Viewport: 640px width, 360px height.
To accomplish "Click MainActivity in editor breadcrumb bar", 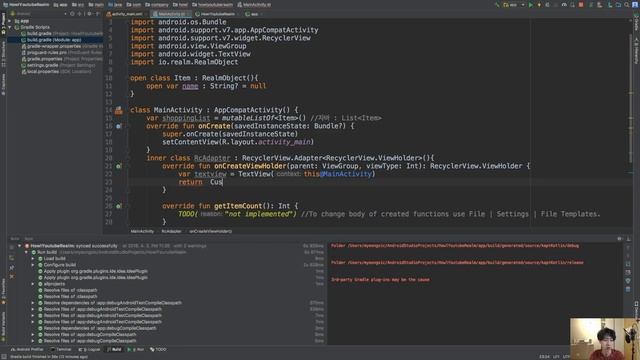I will coord(142,231).
